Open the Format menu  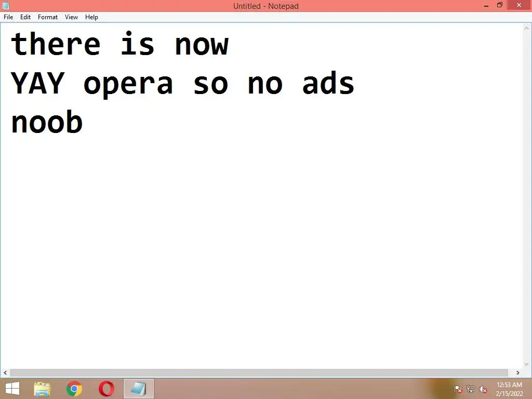pos(47,17)
